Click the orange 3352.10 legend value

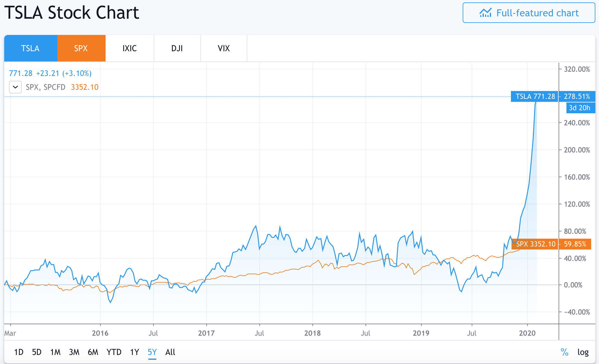coord(85,87)
